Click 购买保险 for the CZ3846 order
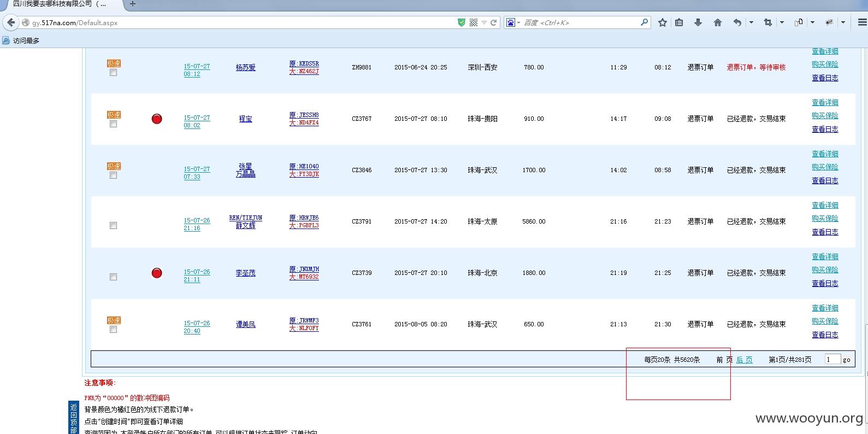This screenshot has height=434, width=868. point(825,167)
